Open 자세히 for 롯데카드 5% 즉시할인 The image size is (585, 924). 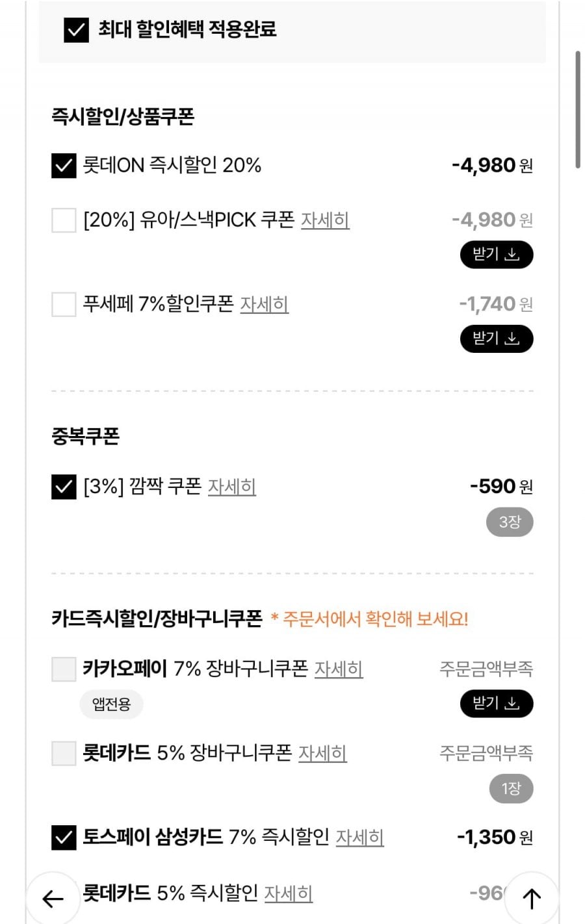[x=288, y=894]
